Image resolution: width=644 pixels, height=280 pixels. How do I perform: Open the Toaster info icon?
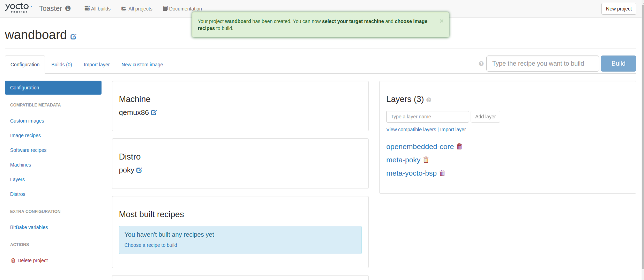[x=68, y=8]
